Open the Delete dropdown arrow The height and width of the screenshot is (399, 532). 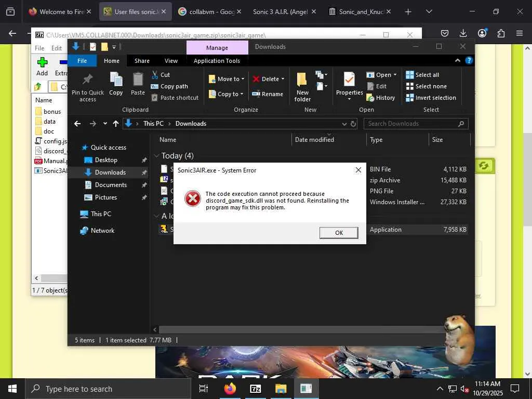283,79
